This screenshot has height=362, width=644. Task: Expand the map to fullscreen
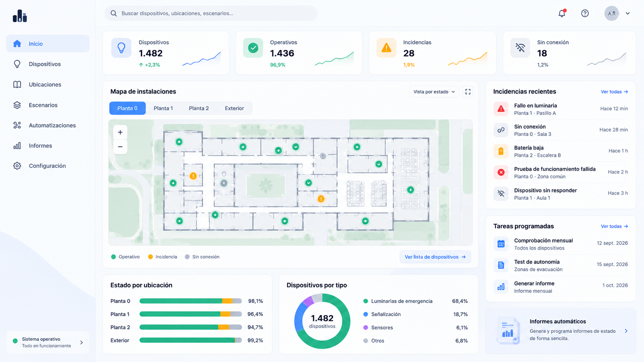[x=468, y=92]
